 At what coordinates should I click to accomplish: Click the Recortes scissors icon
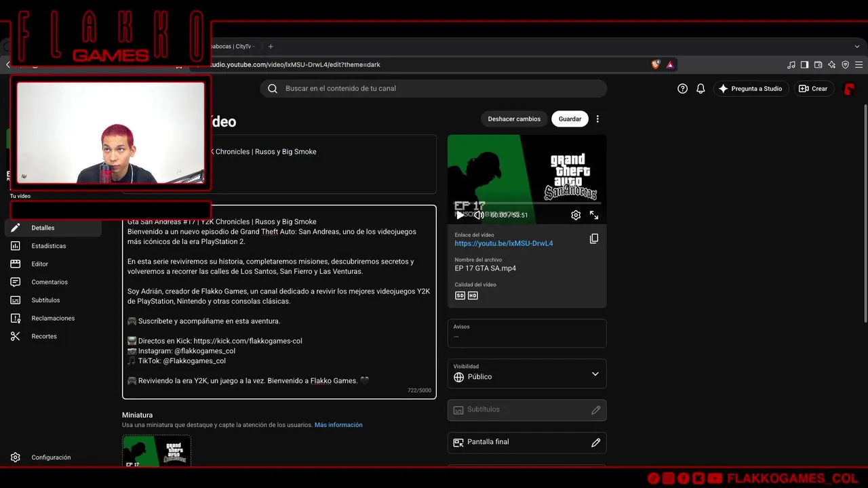pos(16,336)
